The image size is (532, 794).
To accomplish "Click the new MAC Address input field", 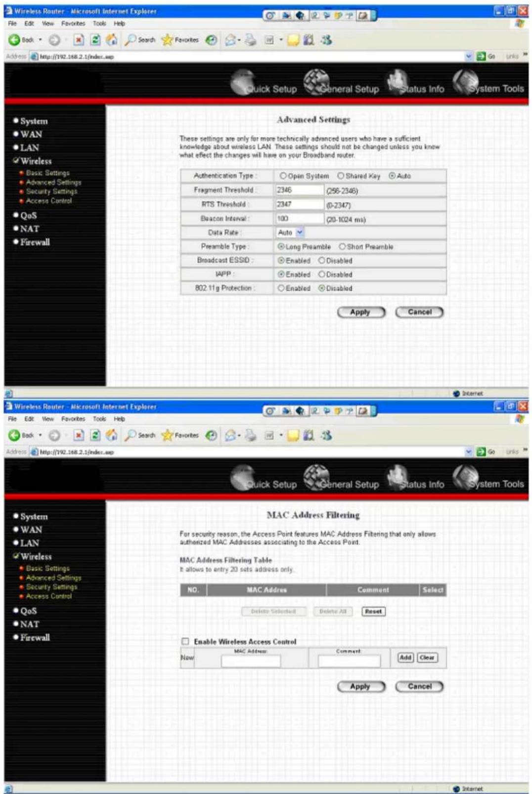I will tap(251, 661).
